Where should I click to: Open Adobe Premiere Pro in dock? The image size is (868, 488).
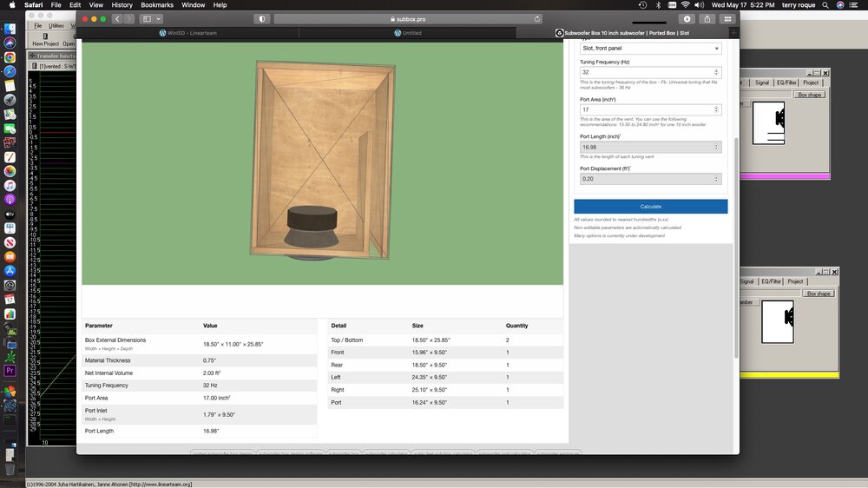tap(10, 371)
